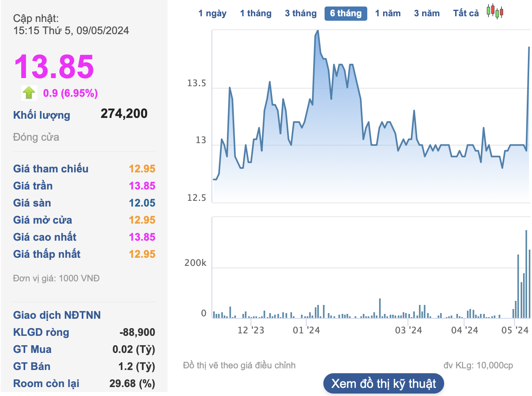Click the price peak in January 2024
The image size is (532, 396).
point(317,31)
